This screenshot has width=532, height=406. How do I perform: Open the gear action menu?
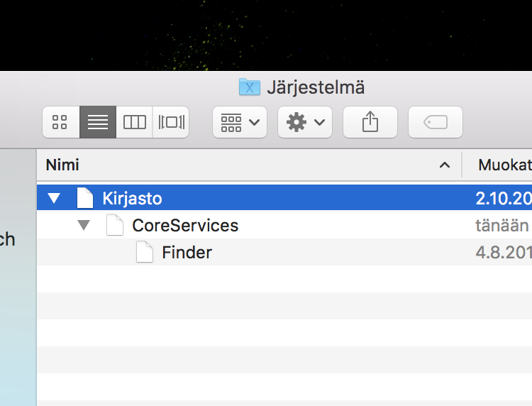click(305, 122)
